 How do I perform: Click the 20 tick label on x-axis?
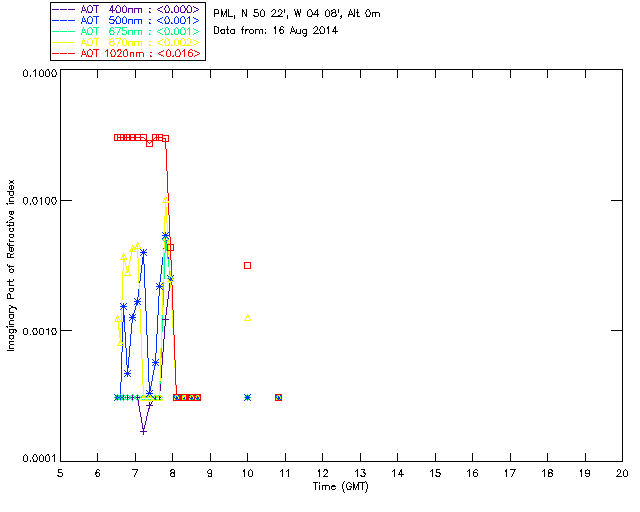622,473
